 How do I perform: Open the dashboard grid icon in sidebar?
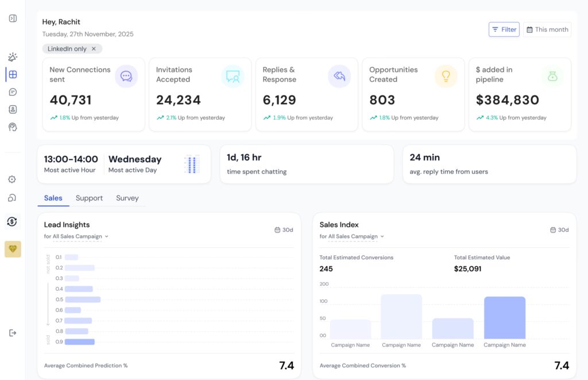13,74
